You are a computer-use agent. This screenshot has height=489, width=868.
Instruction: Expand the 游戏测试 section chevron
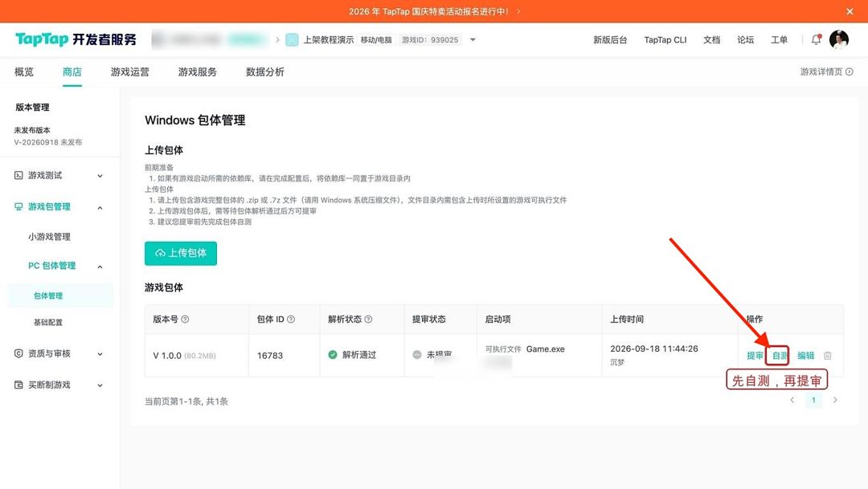pyautogui.click(x=100, y=176)
